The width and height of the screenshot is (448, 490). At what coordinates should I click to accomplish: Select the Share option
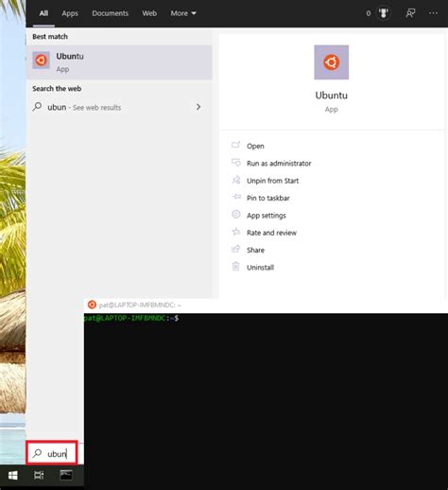coord(255,250)
